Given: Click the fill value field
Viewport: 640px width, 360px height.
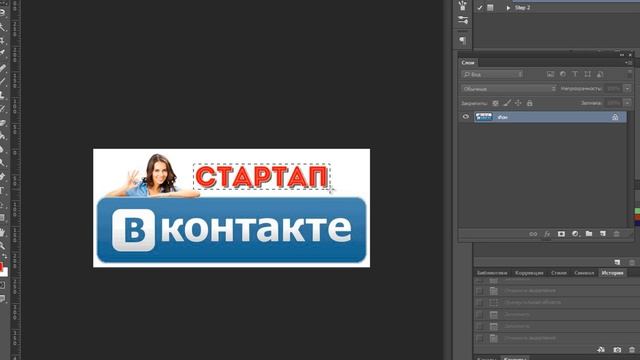Looking at the screenshot, I should [613, 103].
